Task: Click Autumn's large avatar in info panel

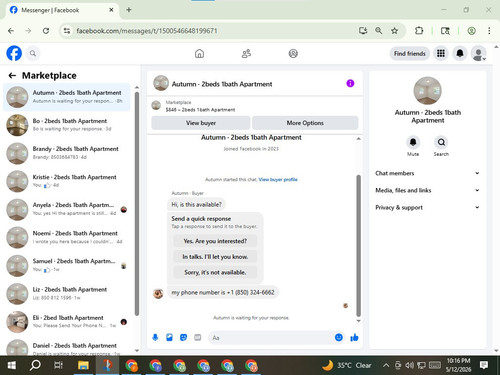Action: point(427,91)
